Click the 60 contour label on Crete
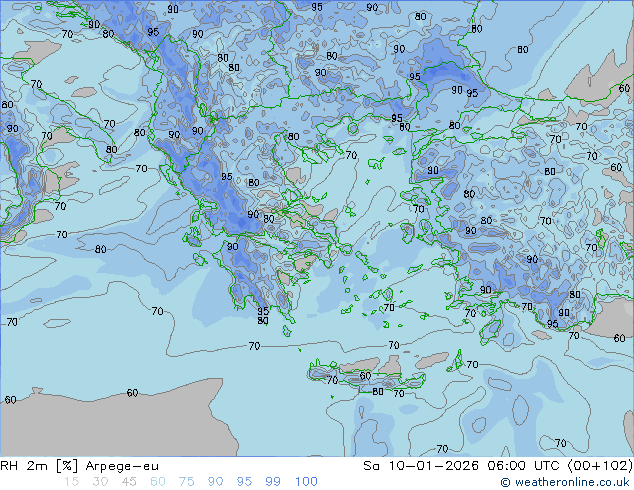Viewport: 634px width, 490px height. click(x=365, y=376)
